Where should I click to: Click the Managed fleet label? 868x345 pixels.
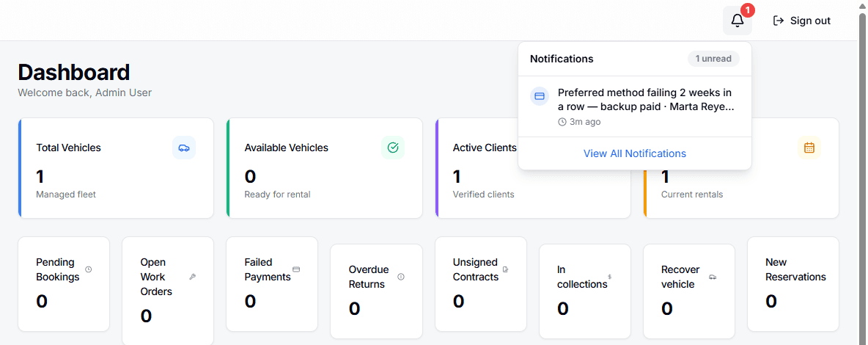point(66,195)
